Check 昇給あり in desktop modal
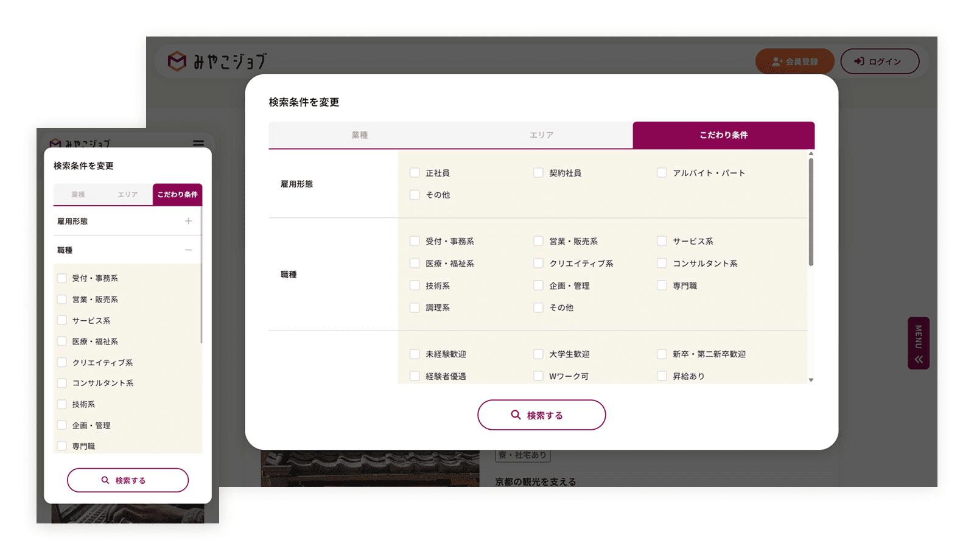Screen dimensions: 974x560 (x=662, y=376)
